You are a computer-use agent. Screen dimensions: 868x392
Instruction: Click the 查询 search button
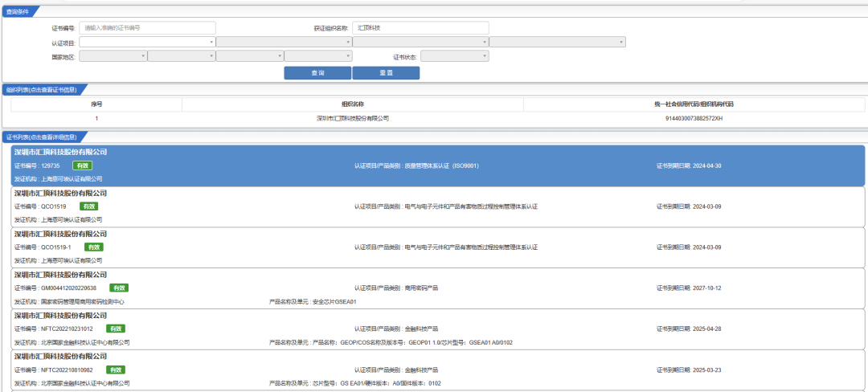pyautogui.click(x=317, y=73)
